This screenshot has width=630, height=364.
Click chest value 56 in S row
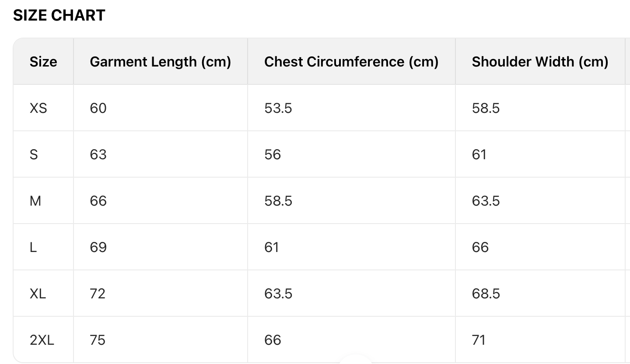click(273, 154)
